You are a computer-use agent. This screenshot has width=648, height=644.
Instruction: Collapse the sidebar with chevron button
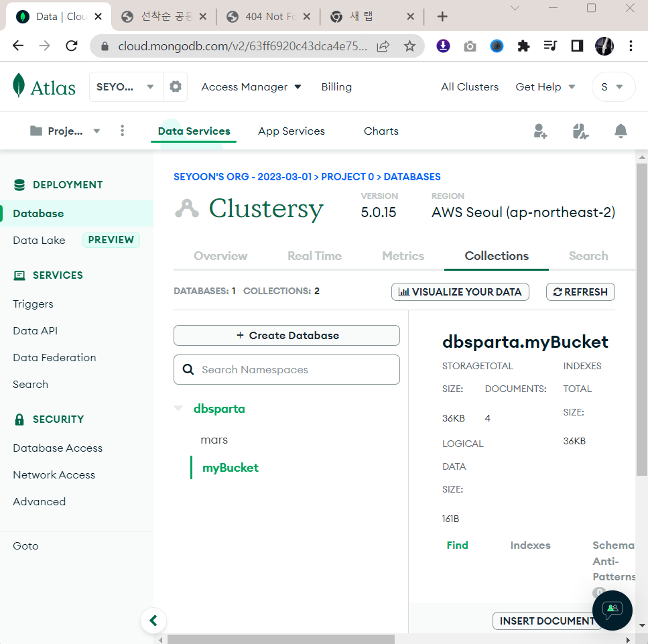point(153,621)
